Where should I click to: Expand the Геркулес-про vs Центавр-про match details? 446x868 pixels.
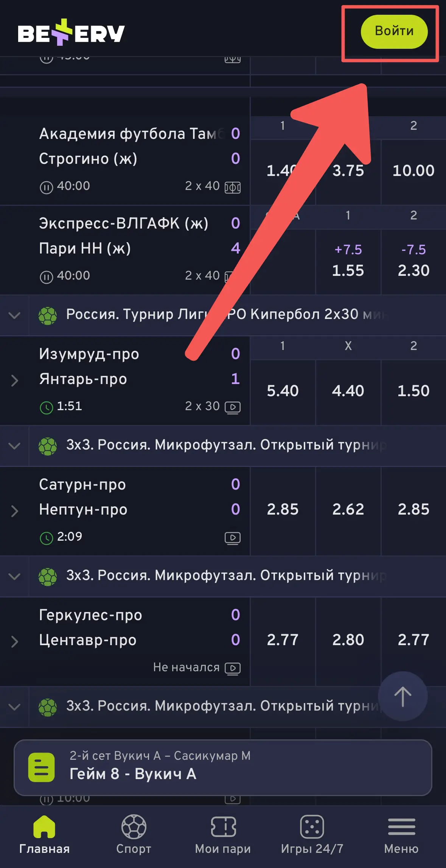(x=14, y=641)
